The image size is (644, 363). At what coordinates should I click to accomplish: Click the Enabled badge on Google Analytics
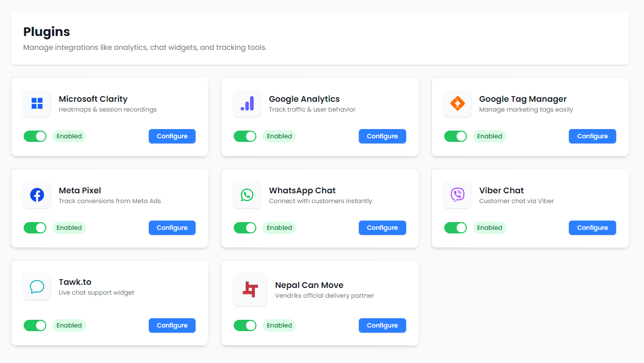click(279, 136)
